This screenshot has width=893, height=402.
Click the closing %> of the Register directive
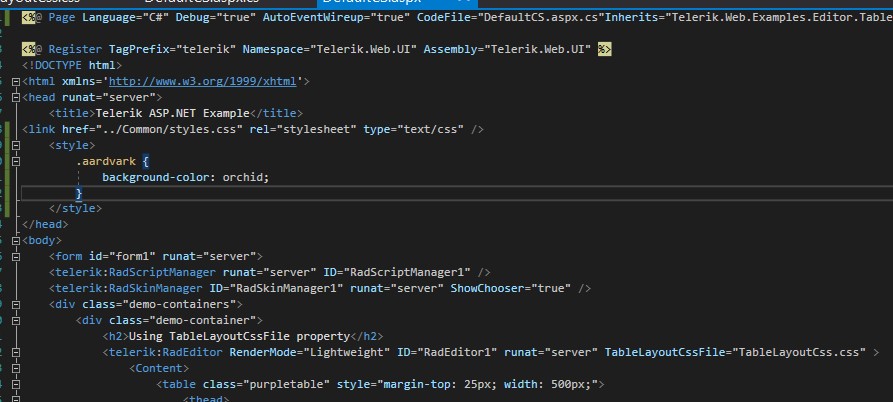(x=604, y=50)
